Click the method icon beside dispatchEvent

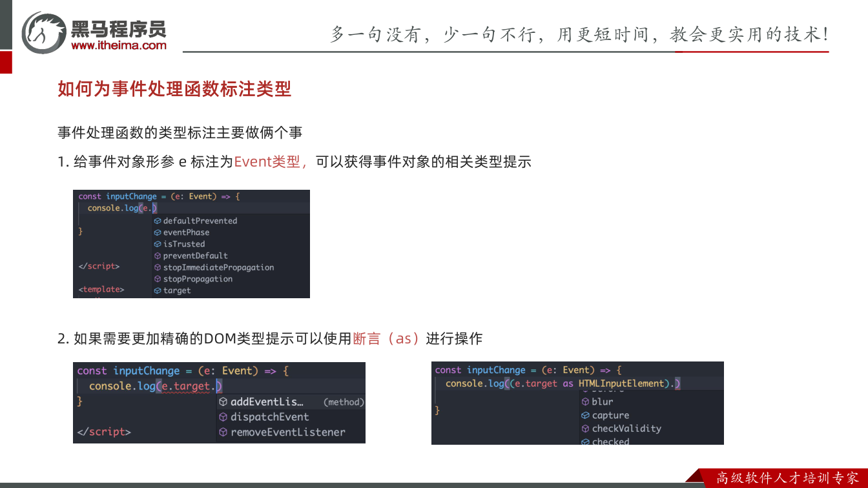point(223,417)
